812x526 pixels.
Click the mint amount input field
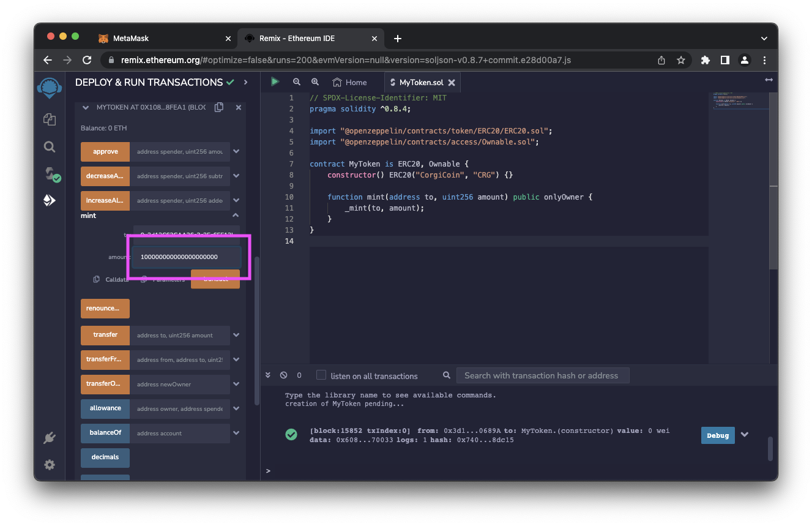[x=187, y=257]
